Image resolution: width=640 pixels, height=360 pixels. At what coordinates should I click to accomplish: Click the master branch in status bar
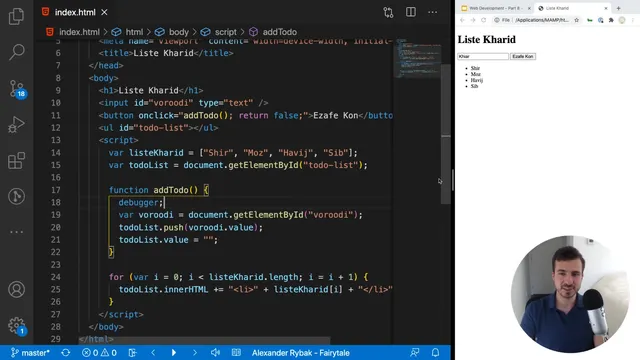30,353
